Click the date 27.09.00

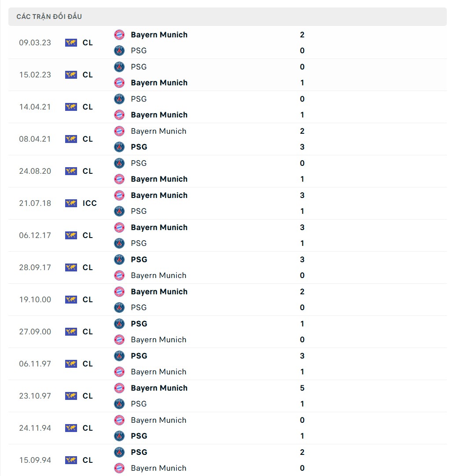click(35, 332)
